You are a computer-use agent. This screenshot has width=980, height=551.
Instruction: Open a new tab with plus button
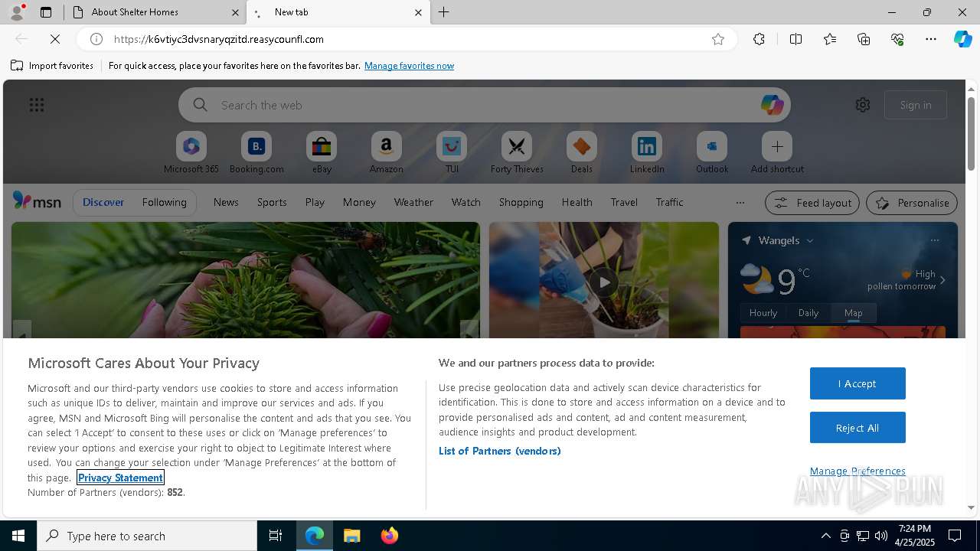(443, 11)
